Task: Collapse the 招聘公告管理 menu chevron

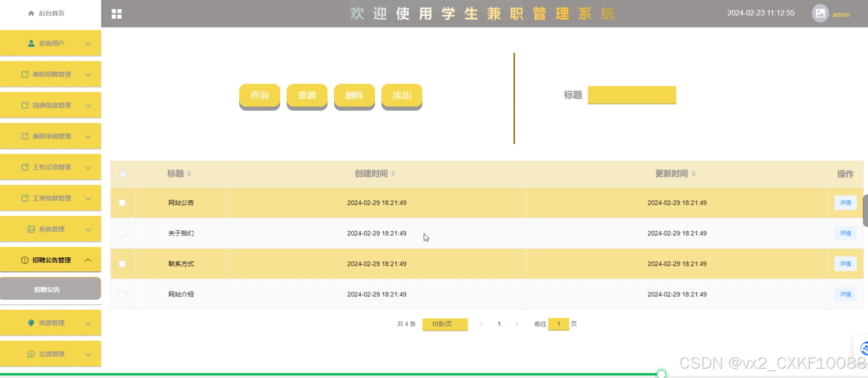Action: [x=88, y=260]
